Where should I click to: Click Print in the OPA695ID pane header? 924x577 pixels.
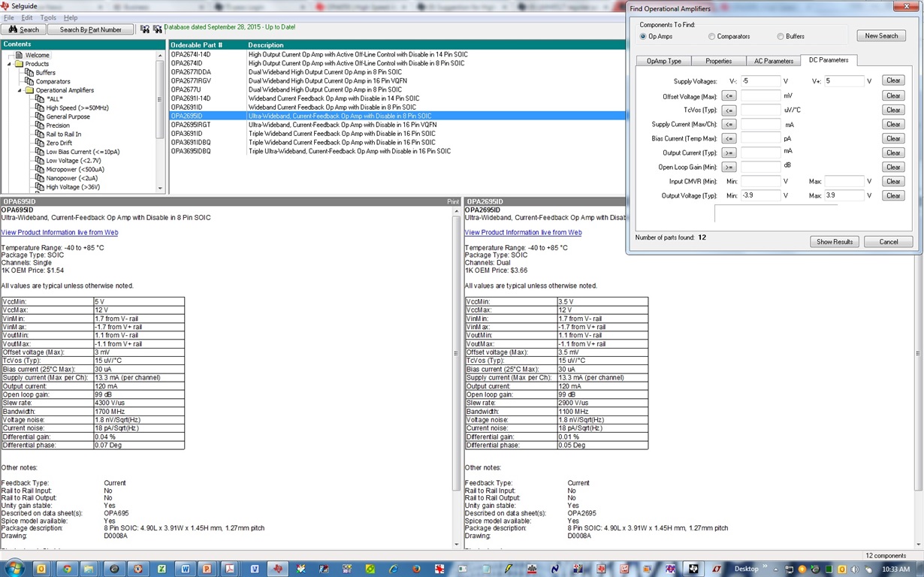coord(453,201)
